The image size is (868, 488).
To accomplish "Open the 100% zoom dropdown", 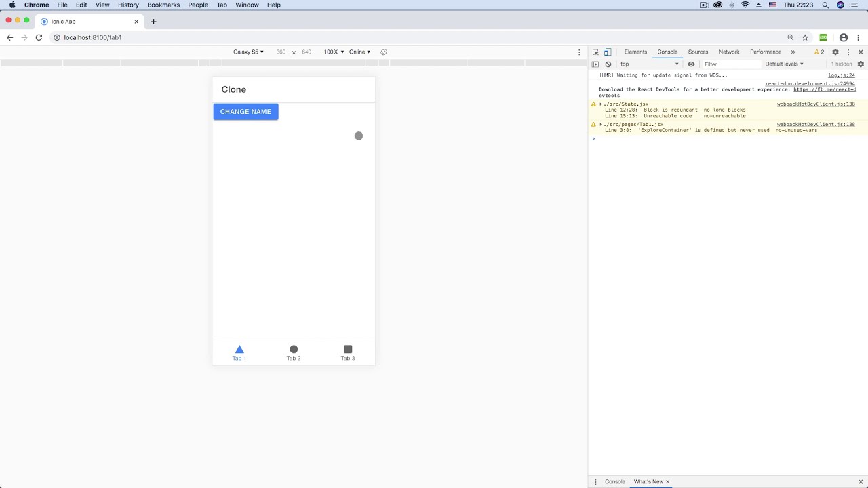I will [x=334, y=52].
